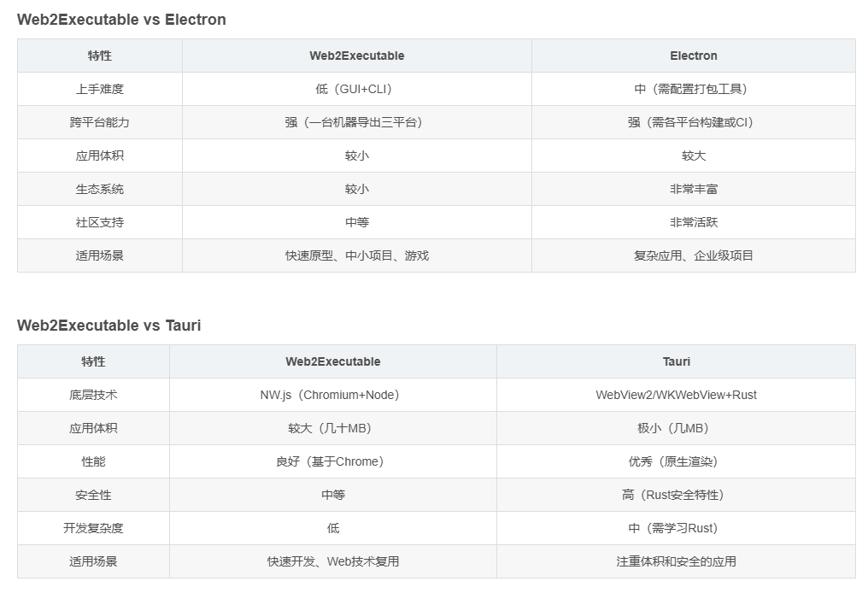This screenshot has height=593, width=868.
Task: Select the Tauri column header
Action: (x=676, y=361)
